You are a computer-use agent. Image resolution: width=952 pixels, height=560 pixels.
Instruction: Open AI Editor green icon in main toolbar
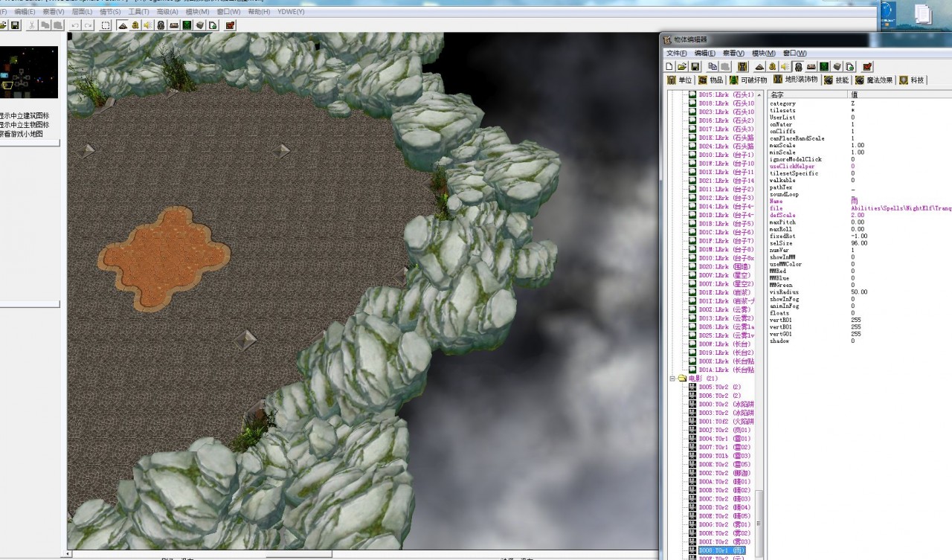(x=187, y=25)
